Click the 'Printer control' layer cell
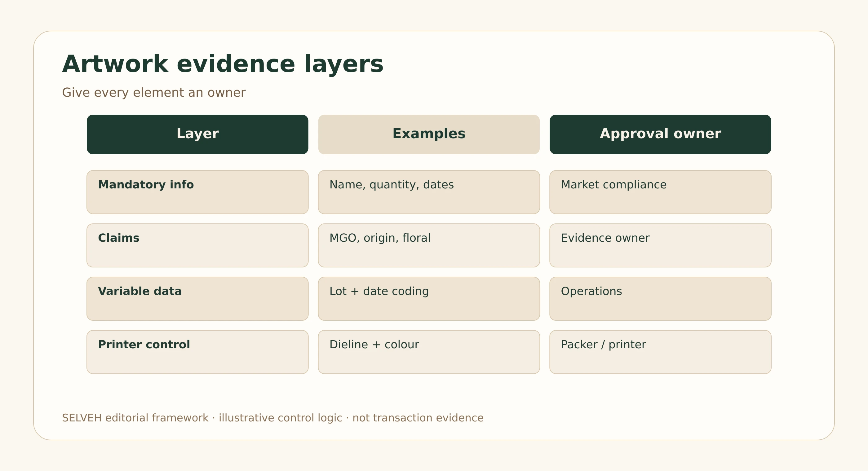The height and width of the screenshot is (471, 868). pos(197,352)
